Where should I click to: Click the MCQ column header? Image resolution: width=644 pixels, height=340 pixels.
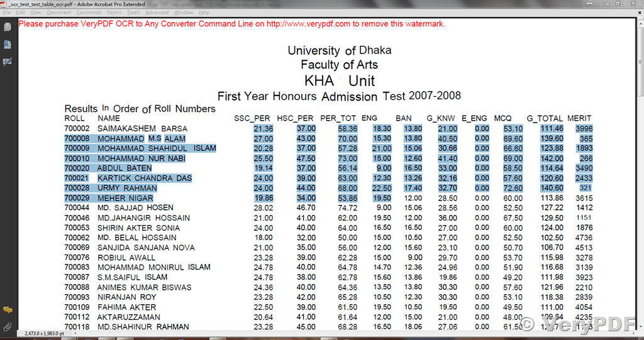[x=502, y=118]
